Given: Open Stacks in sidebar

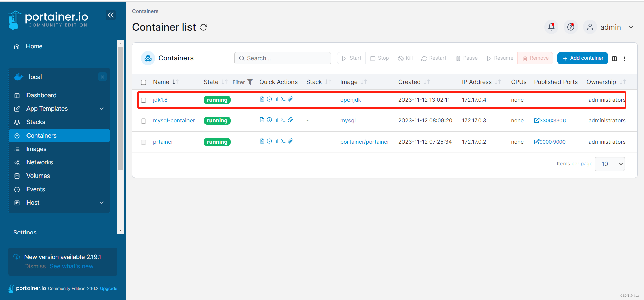Looking at the screenshot, I should coord(59,122).
